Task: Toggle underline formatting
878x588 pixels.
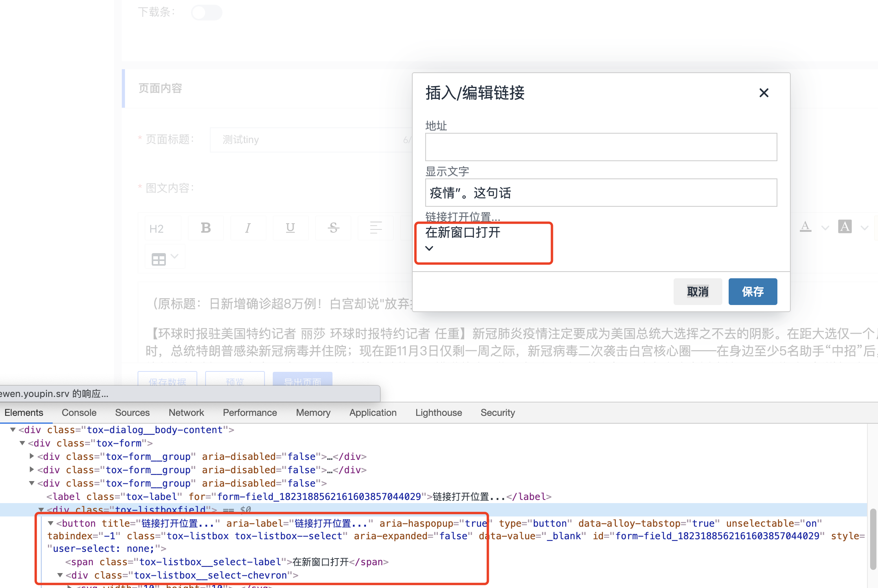Action: coord(290,228)
